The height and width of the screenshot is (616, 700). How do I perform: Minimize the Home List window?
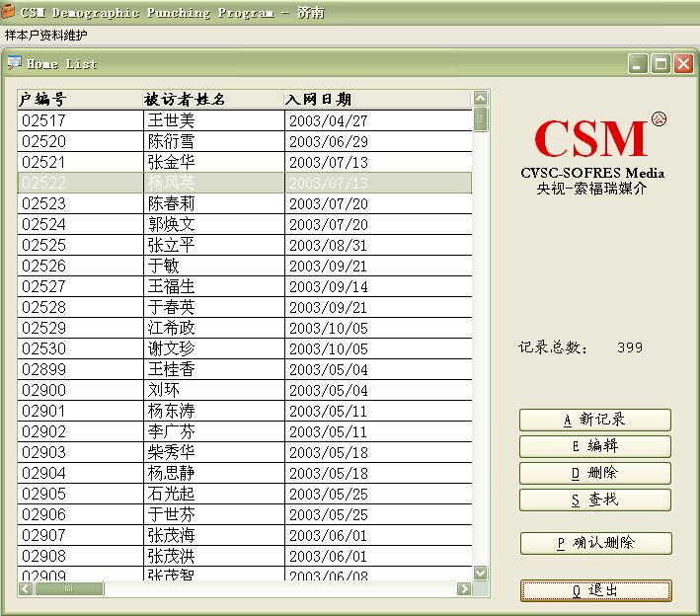pos(639,64)
